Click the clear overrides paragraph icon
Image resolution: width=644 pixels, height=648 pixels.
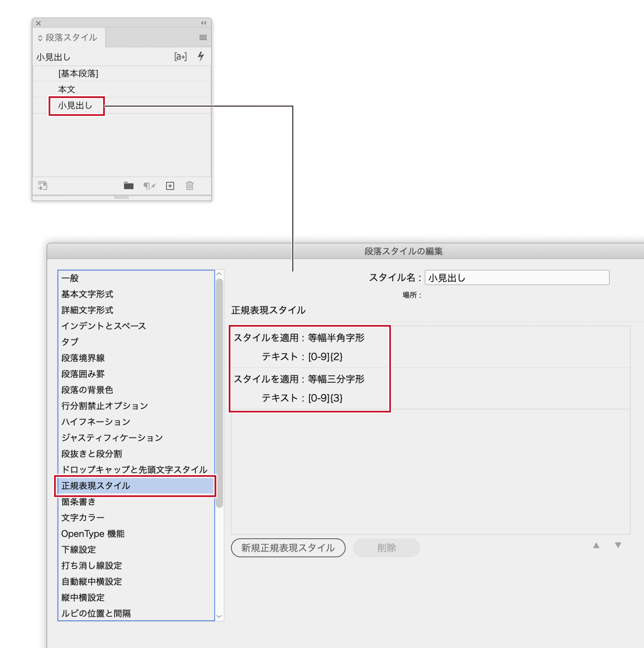[x=149, y=186]
